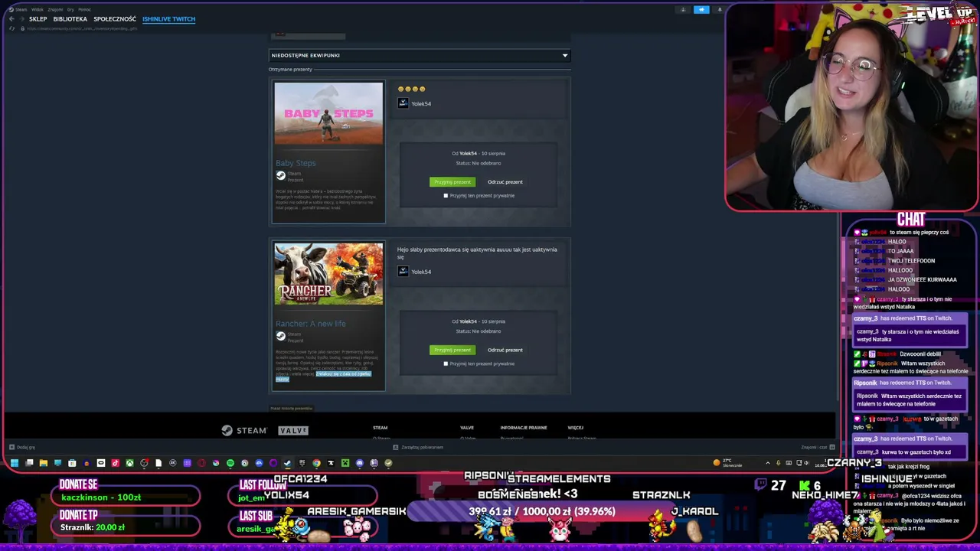This screenshot has height=551, width=980.
Task: Go to the SPOŁECZNOŚĆ tab
Action: 115,19
